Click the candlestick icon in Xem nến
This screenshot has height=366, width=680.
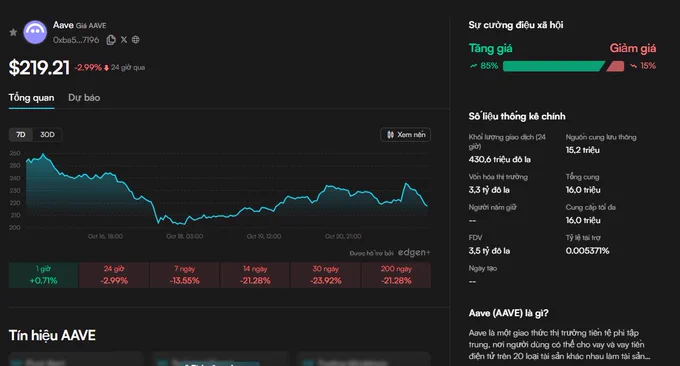click(x=390, y=134)
